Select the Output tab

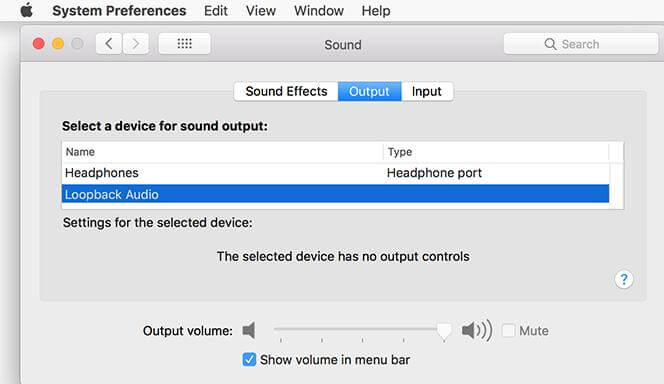click(x=369, y=91)
